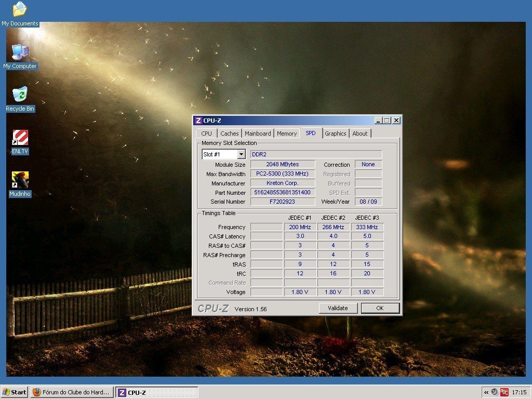Switch to the CPU tab
This screenshot has height=399, width=532.
[206, 134]
